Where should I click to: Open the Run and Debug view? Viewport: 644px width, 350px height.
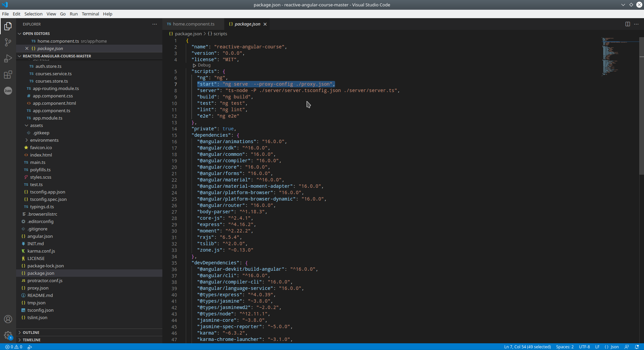8,58
